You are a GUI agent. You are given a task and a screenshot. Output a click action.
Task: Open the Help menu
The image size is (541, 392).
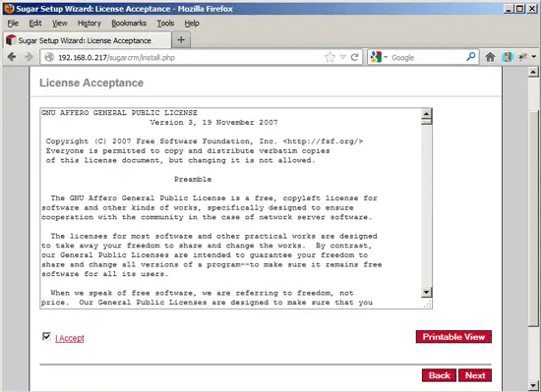pos(192,23)
